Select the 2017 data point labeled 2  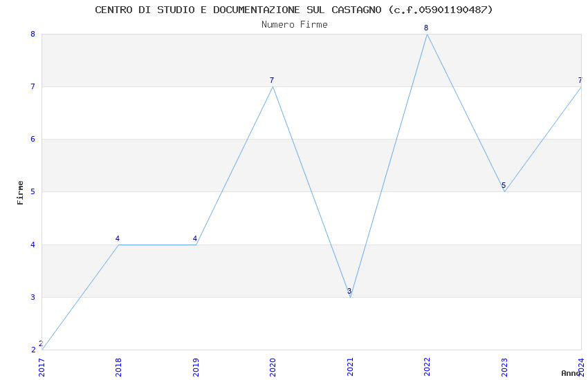(x=42, y=350)
